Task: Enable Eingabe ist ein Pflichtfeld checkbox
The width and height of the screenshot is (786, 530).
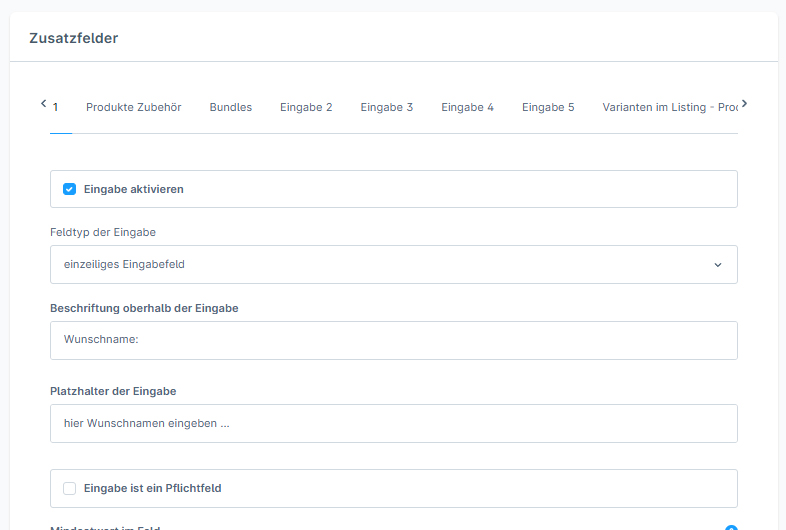Action: tap(70, 489)
